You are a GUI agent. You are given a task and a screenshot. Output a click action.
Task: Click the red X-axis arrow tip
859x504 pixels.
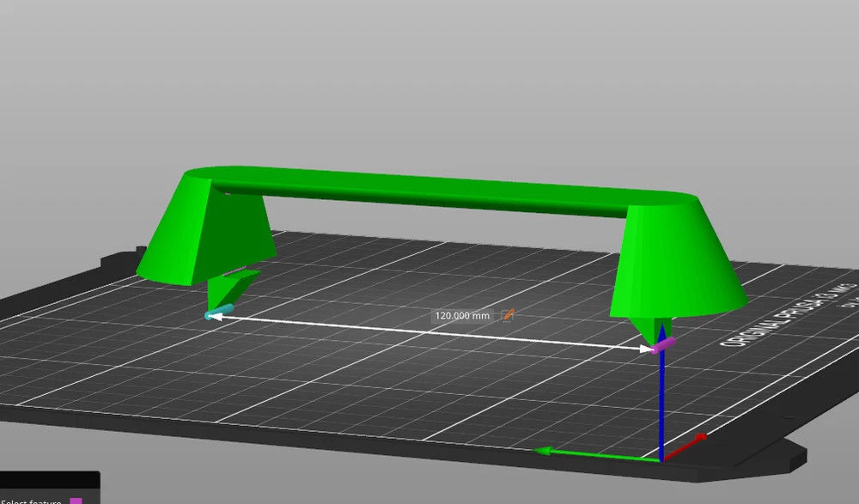(702, 437)
